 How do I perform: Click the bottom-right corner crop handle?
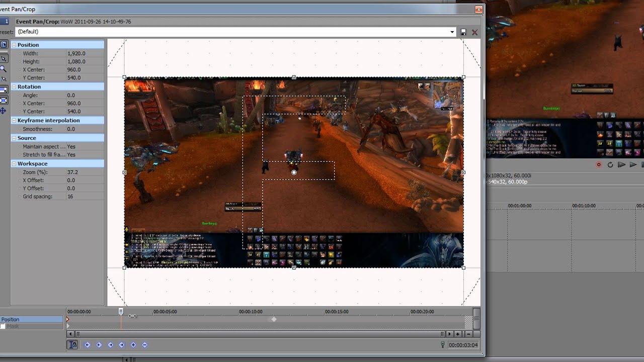[x=463, y=267]
